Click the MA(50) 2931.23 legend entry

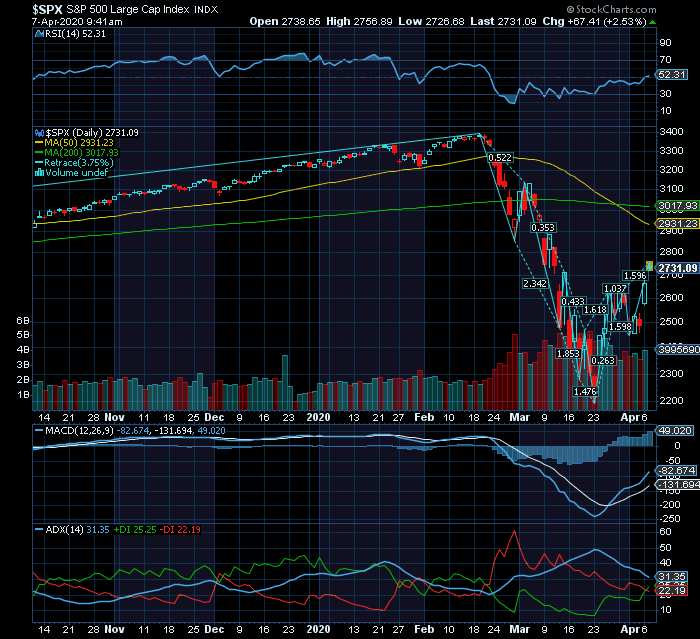[79, 143]
